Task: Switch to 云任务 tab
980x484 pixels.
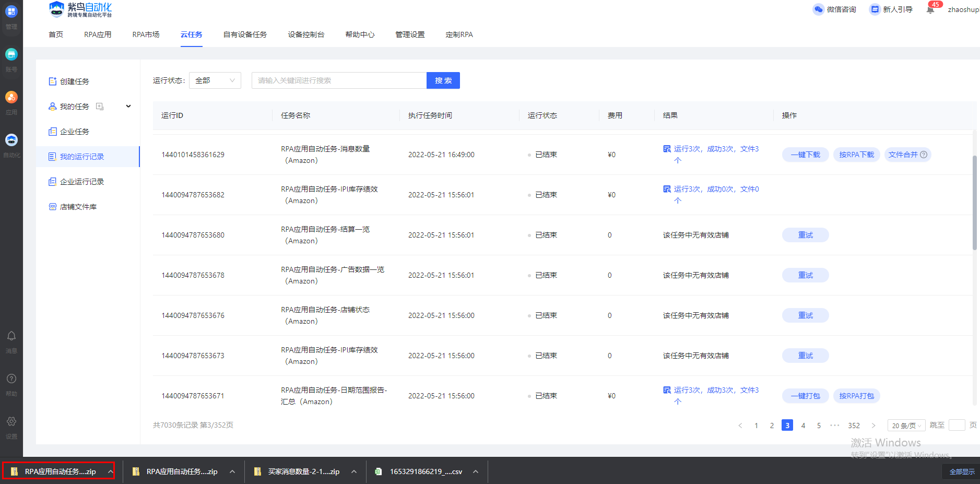Action: (x=192, y=34)
